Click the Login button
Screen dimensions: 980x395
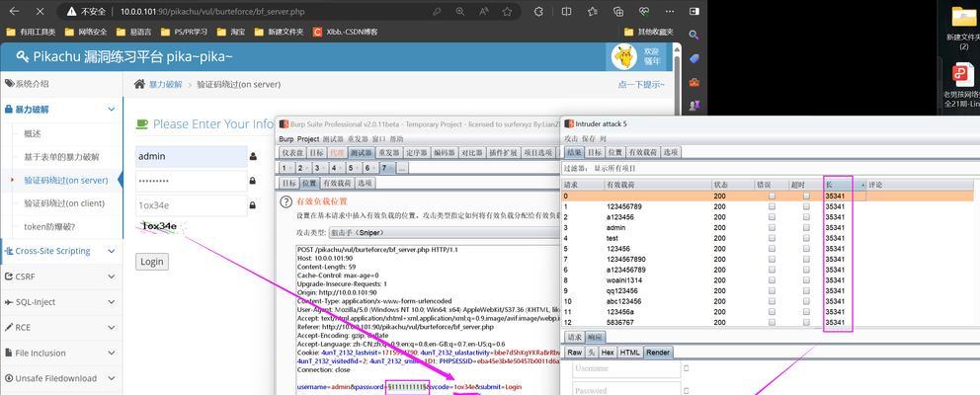152,262
